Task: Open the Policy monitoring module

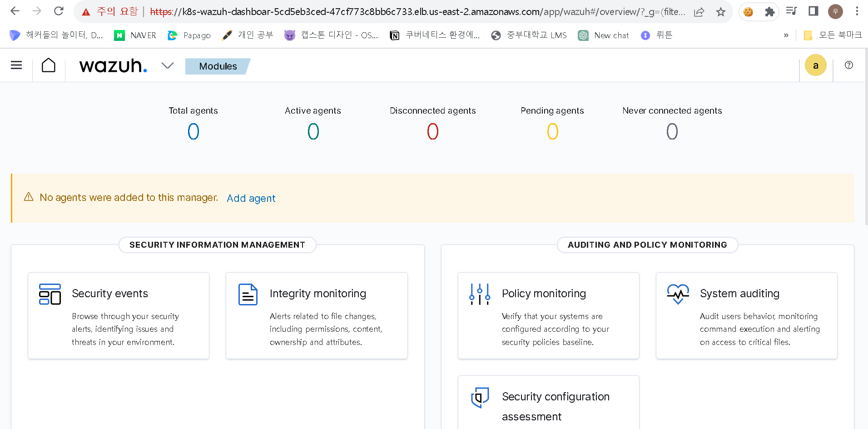Action: tap(548, 315)
